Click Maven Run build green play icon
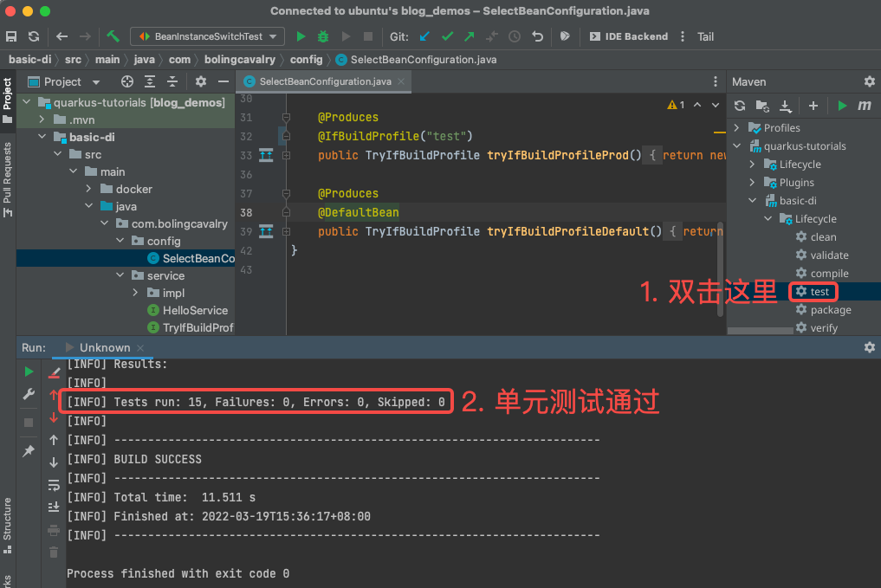This screenshot has height=588, width=881. click(842, 106)
